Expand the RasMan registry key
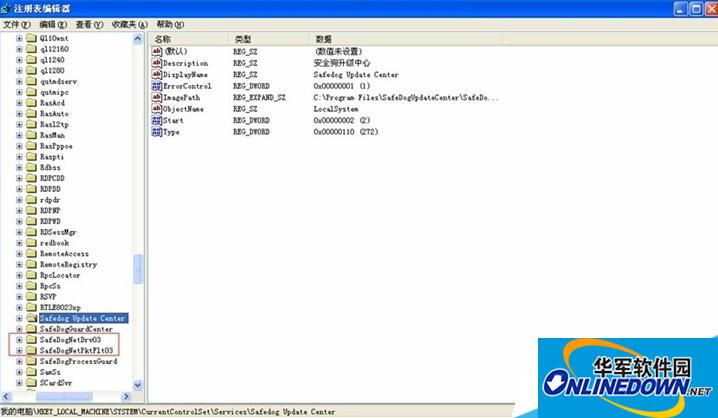 [19, 134]
